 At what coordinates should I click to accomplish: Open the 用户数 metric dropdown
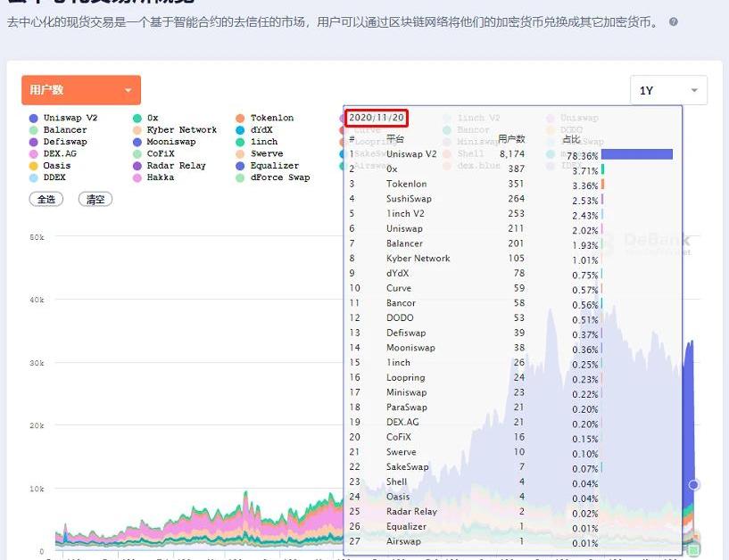(x=81, y=90)
